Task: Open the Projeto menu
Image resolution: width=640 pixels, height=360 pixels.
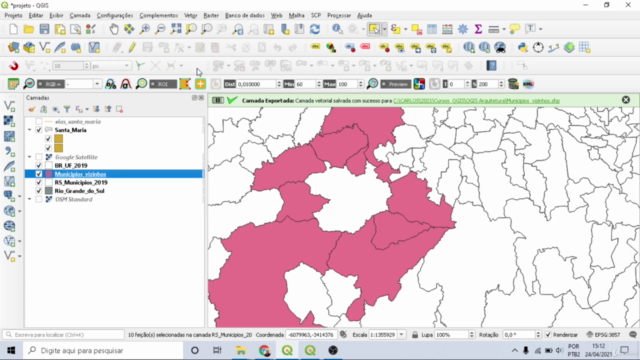Action: [13, 16]
